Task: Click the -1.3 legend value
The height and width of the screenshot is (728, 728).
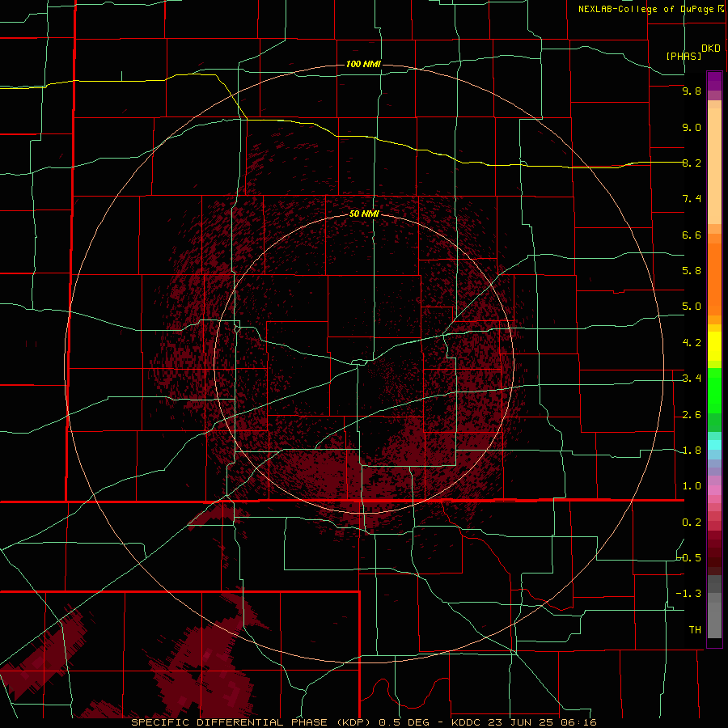Action: coord(688,594)
